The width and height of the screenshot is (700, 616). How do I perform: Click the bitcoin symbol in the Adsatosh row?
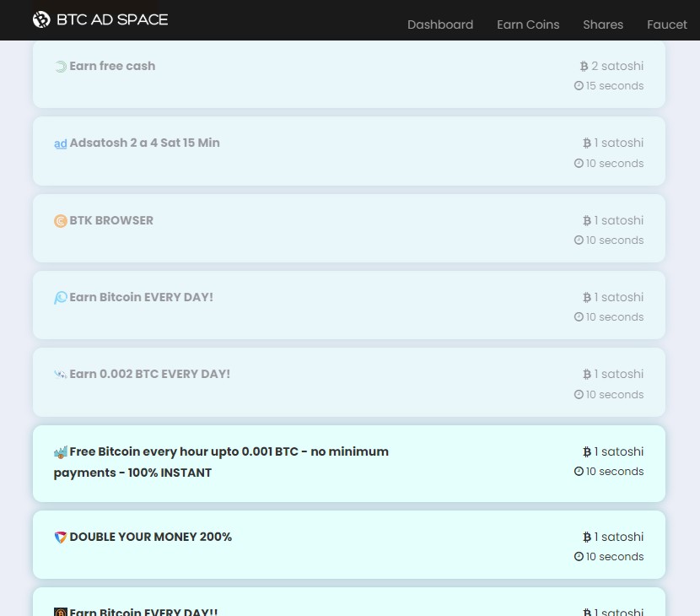click(587, 143)
